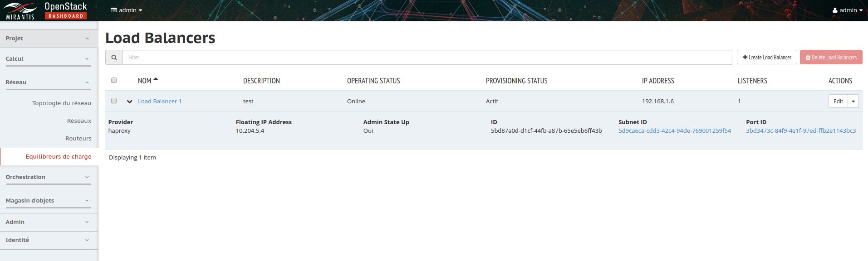Open the Routeurs menu item
This screenshot has width=868, height=261.
[x=78, y=138]
